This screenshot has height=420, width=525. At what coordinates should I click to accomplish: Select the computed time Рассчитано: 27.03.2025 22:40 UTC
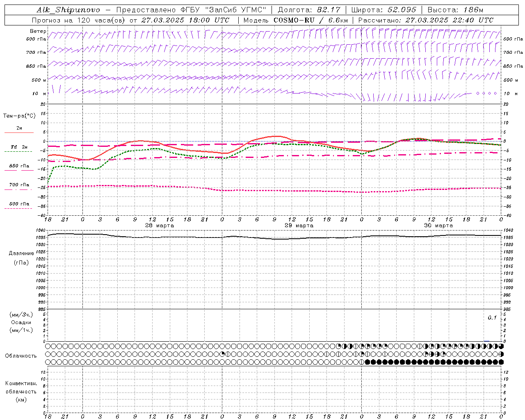click(x=426, y=20)
